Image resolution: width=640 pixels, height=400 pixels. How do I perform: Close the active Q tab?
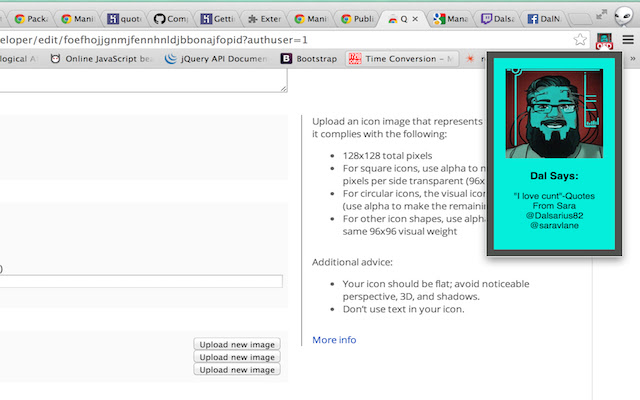[x=415, y=19]
